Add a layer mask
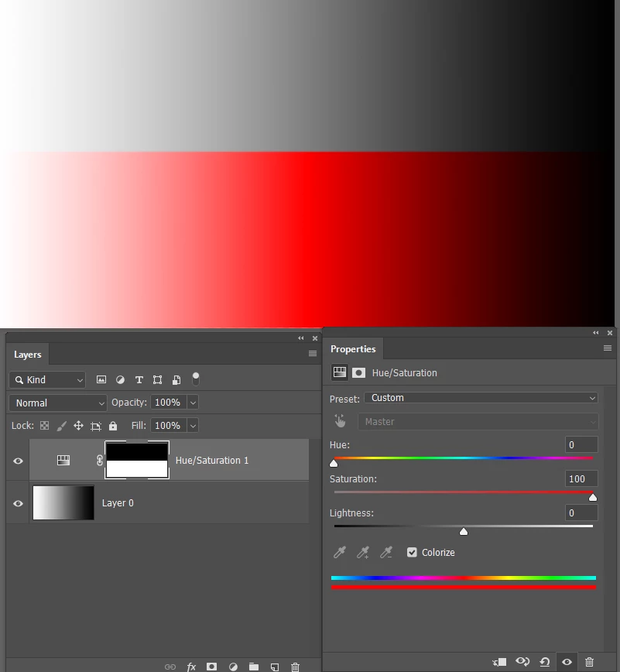Screen dimensions: 620x672 point(211,667)
